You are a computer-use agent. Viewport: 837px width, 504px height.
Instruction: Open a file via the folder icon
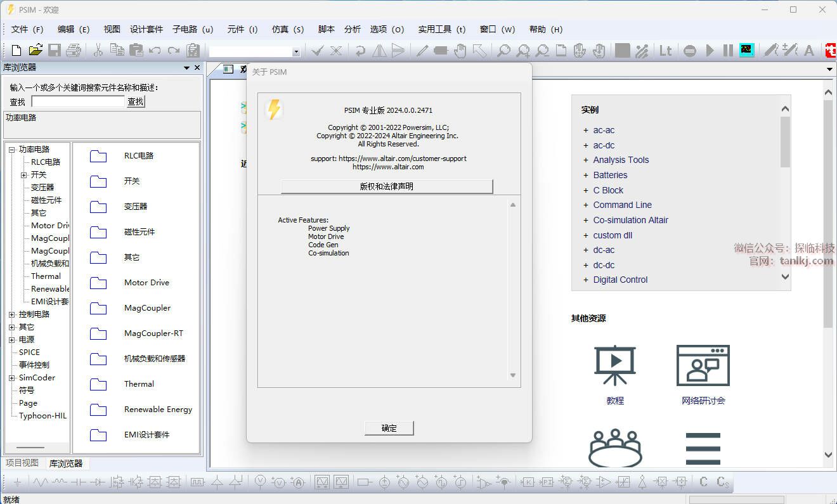point(36,51)
